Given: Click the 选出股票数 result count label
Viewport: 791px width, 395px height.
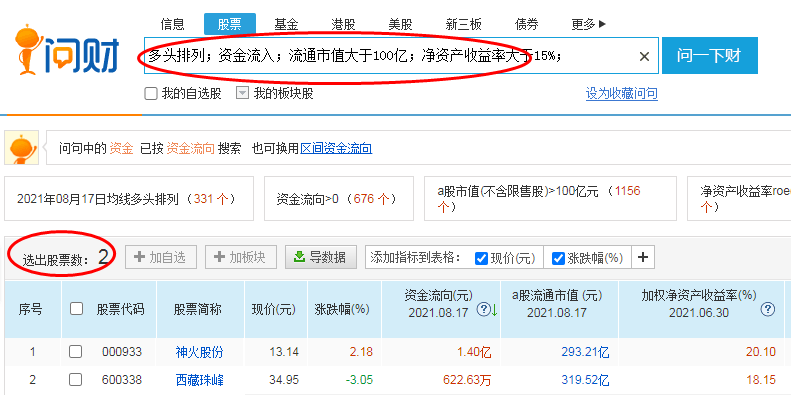Looking at the screenshot, I should pyautogui.click(x=66, y=258).
